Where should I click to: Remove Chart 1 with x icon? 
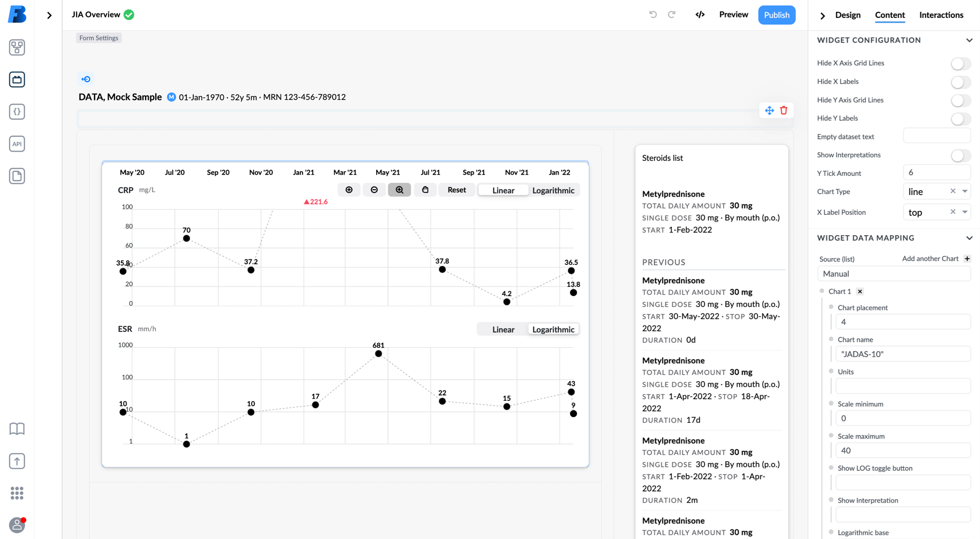pos(860,292)
